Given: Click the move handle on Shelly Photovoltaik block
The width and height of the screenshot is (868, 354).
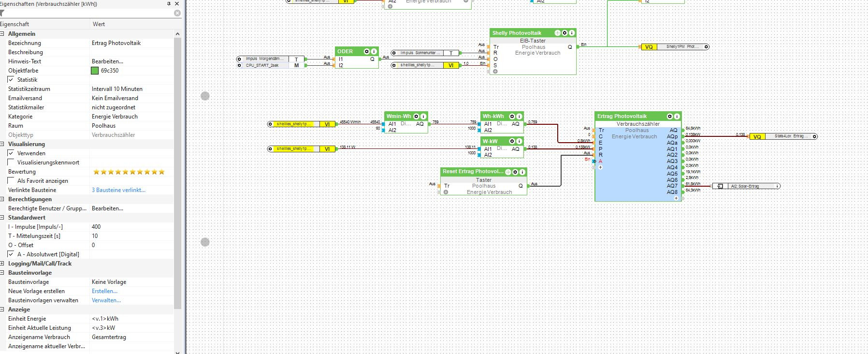Looking at the screenshot, I should click(x=557, y=33).
